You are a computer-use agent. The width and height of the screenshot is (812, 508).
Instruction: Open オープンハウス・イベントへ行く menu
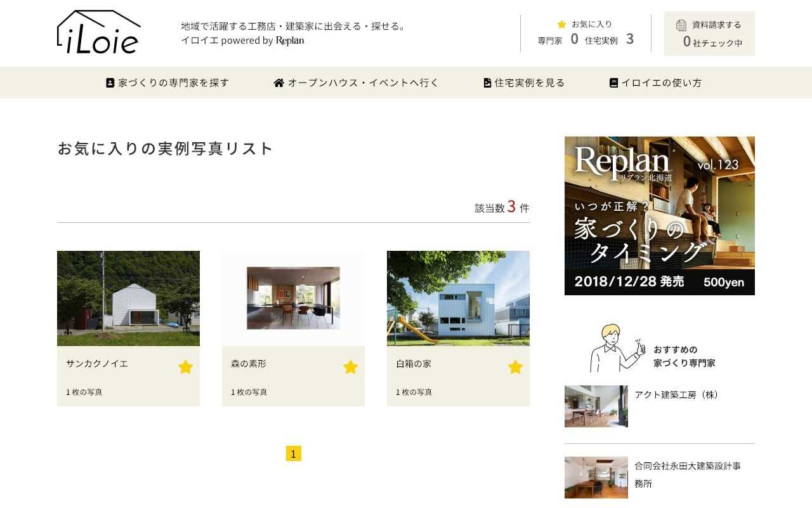click(356, 83)
